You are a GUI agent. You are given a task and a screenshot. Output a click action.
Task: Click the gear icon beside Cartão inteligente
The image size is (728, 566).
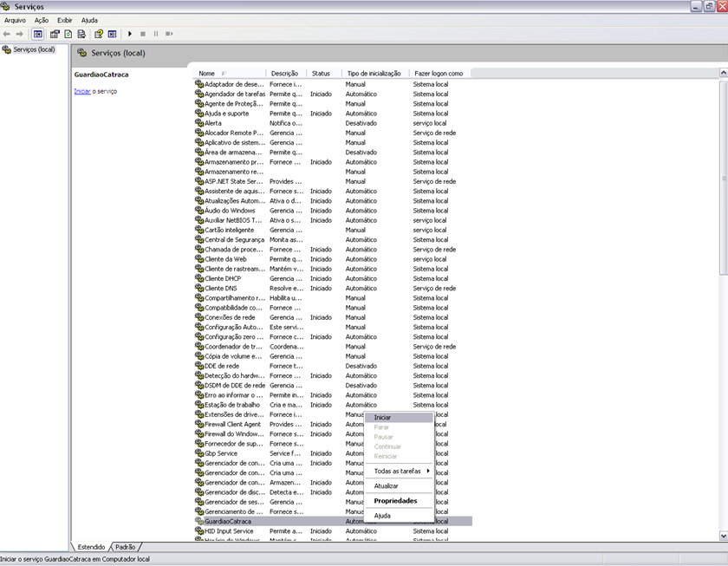tap(199, 230)
